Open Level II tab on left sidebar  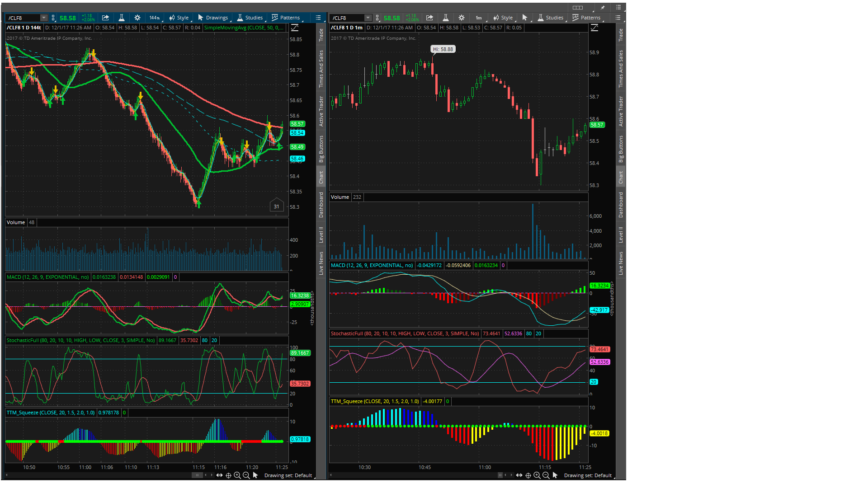click(x=321, y=235)
